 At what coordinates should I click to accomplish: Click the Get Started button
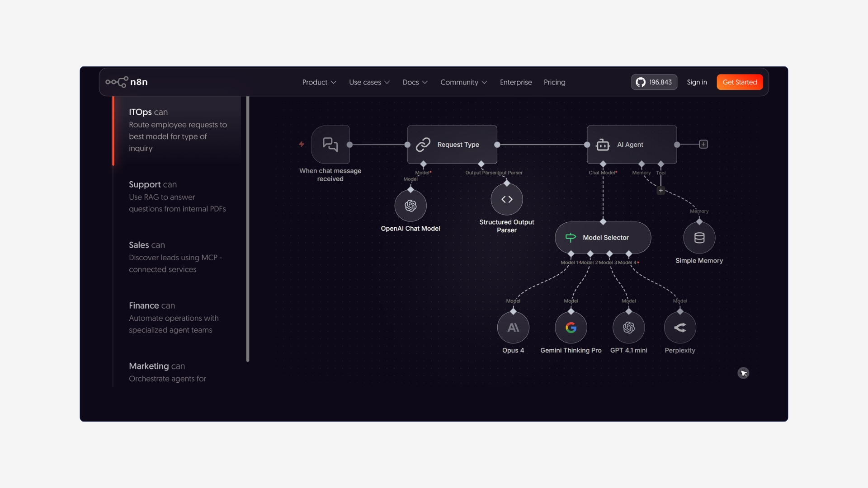(740, 82)
